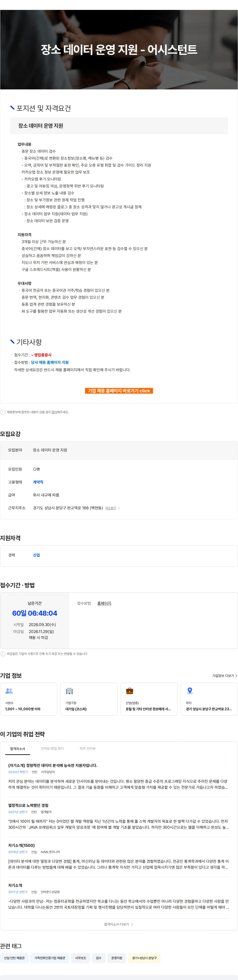Click the 산업(업종) 포털 card
This screenshot has height=980, width=238.
click(x=149, y=699)
